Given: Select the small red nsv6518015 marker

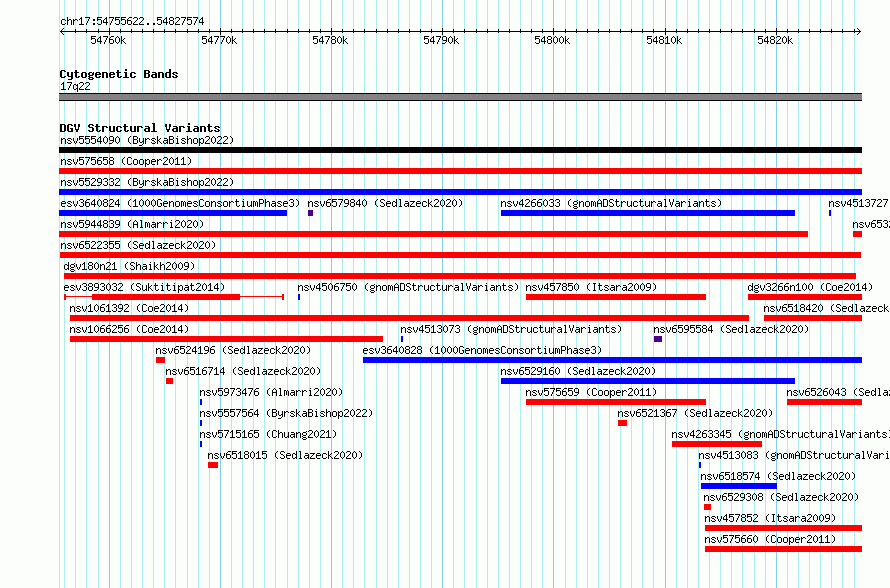Looking at the screenshot, I should click(213, 465).
